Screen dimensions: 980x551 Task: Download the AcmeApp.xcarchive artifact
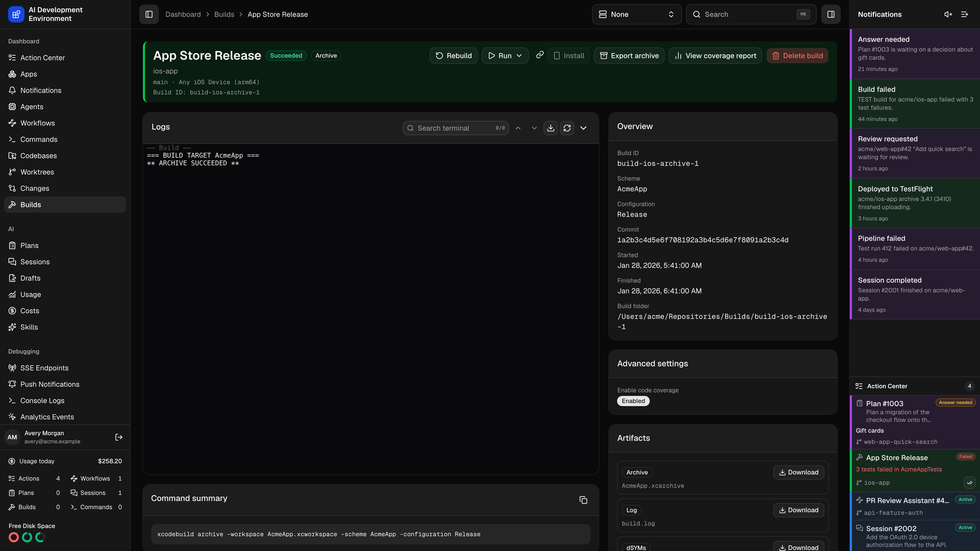coord(799,472)
